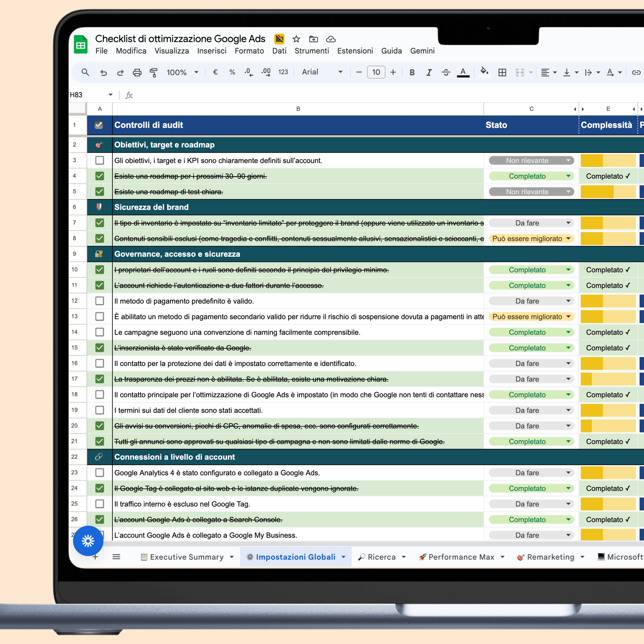Click the insert link icon
Screen dimensions: 644x644
(636, 72)
